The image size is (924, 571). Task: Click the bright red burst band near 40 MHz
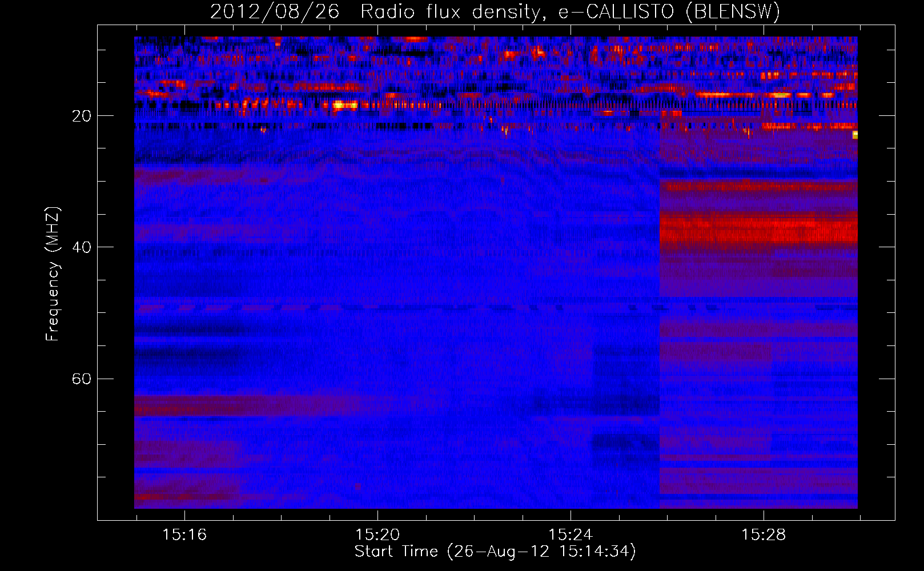coord(758,228)
